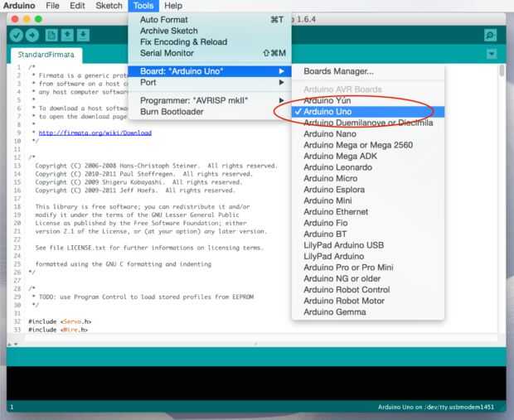514x420 pixels.
Task: Open the firmata.org wiki Download link
Action: click(95, 133)
